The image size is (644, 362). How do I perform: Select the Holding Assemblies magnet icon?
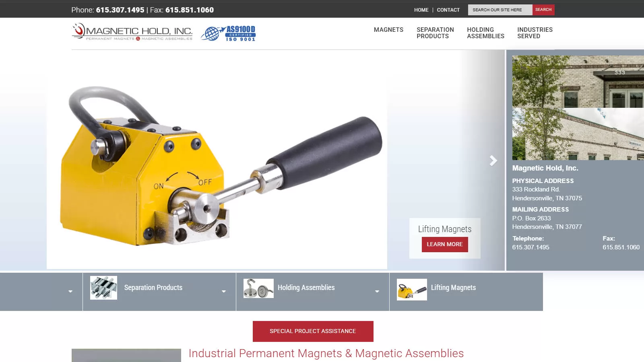[x=258, y=288]
